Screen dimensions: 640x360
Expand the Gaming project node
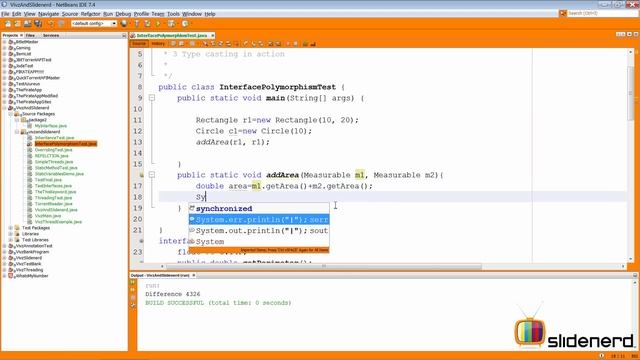tap(4, 48)
